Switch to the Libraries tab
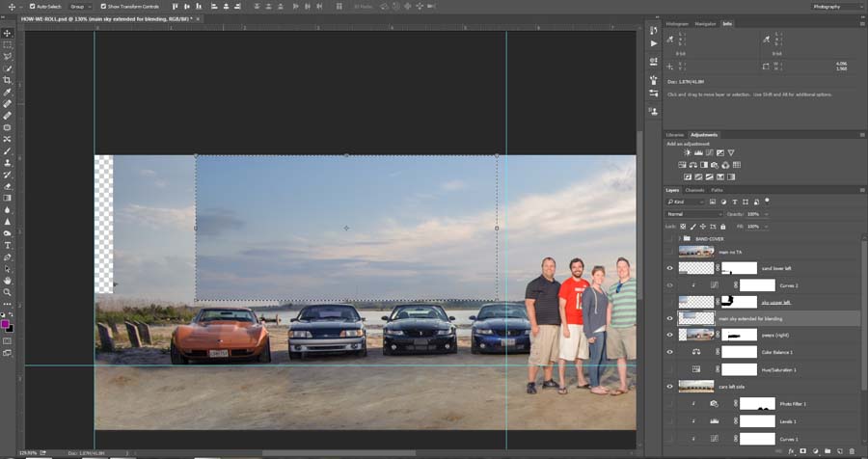The image size is (868, 459). coord(675,135)
